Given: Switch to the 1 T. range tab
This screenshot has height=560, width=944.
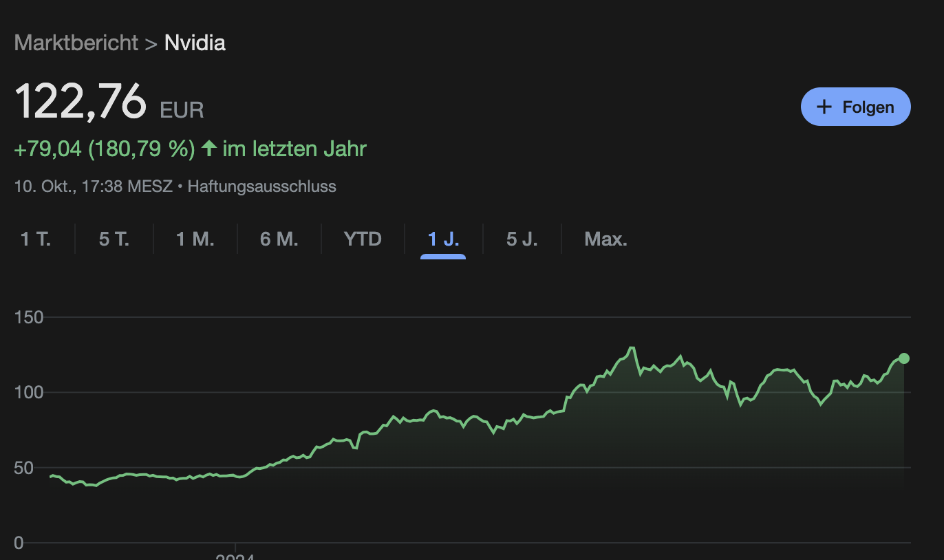Looking at the screenshot, I should coord(36,239).
